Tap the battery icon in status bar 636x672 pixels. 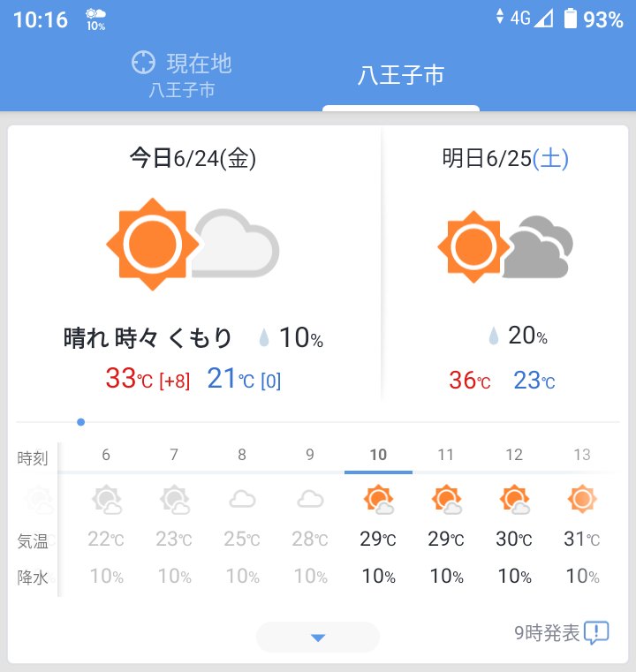pos(571,19)
